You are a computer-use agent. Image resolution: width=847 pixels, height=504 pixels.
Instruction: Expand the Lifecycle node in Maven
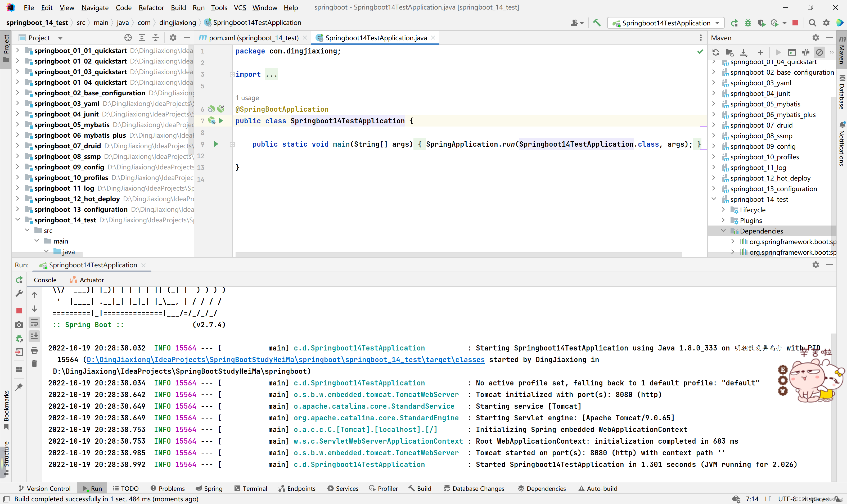click(723, 210)
